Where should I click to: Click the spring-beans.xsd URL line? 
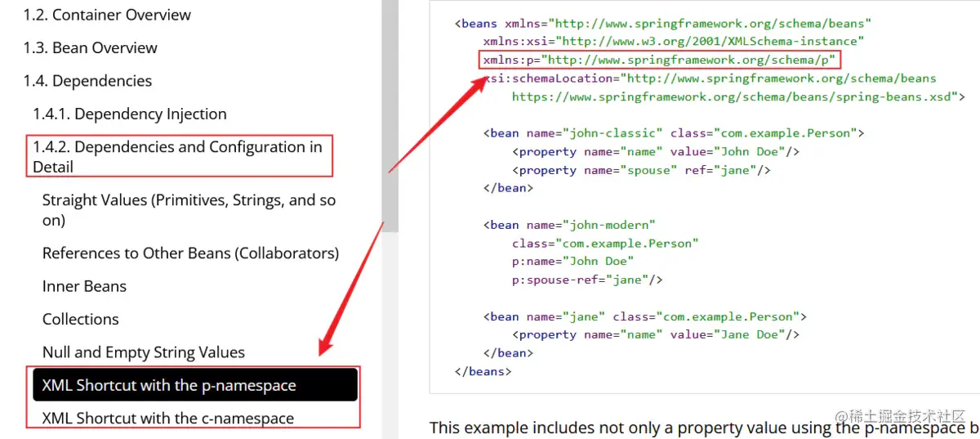coord(738,96)
